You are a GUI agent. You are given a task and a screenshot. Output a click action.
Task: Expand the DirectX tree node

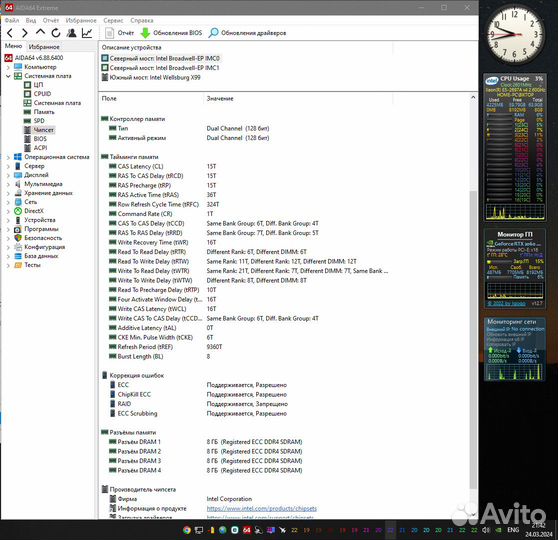(x=8, y=211)
